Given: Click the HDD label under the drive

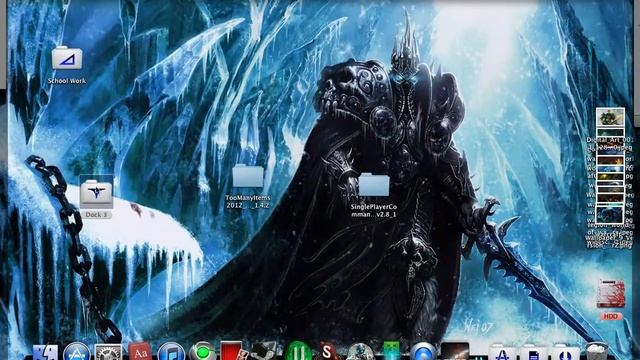Looking at the screenshot, I should pos(611,316).
